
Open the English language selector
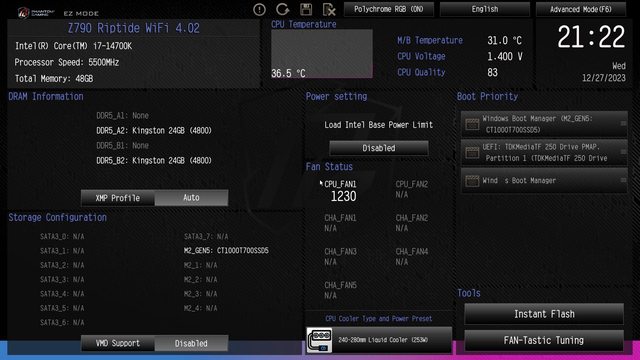tap(485, 9)
